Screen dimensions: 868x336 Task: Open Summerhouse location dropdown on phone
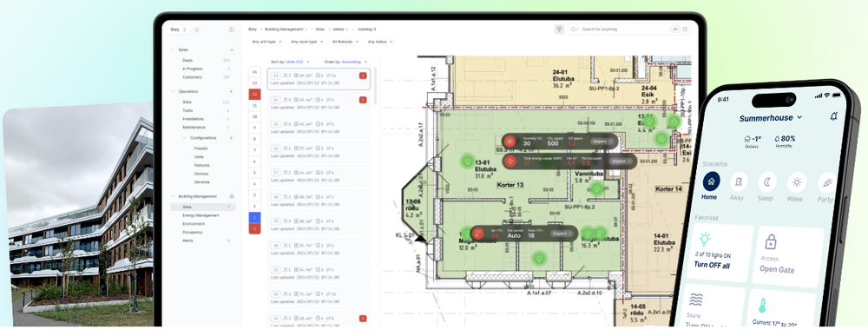[771, 118]
